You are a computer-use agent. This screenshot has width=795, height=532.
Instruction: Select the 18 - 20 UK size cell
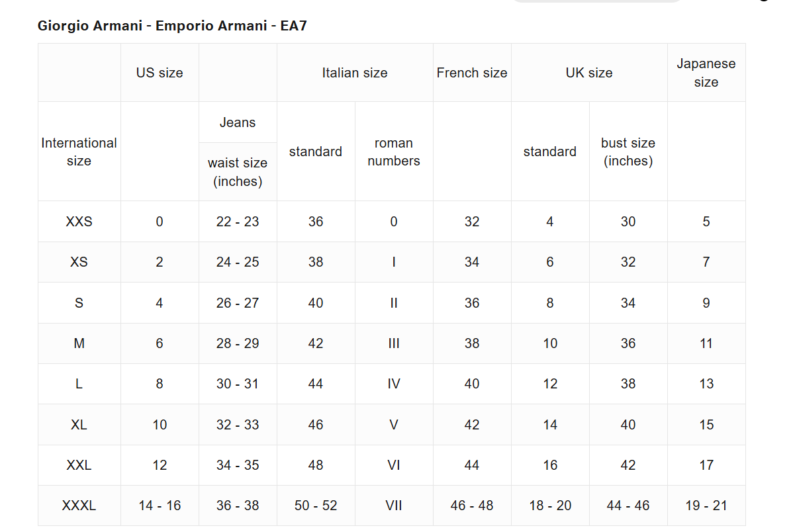tap(550, 506)
